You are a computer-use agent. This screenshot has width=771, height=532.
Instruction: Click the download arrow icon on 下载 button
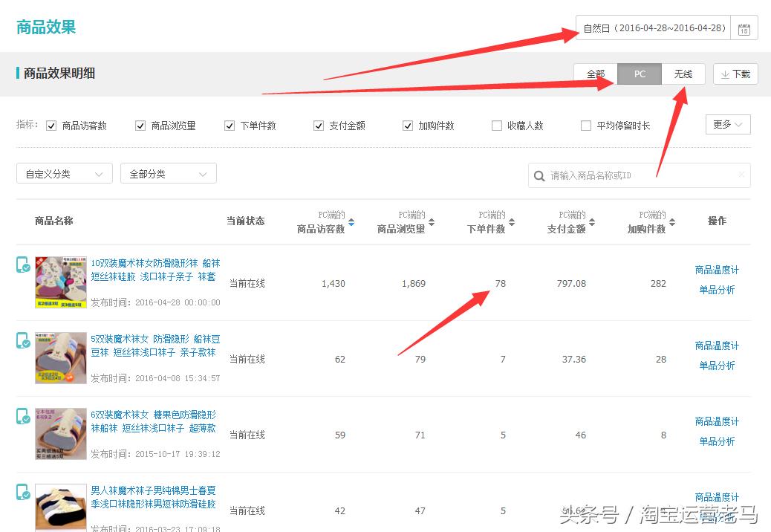click(724, 74)
